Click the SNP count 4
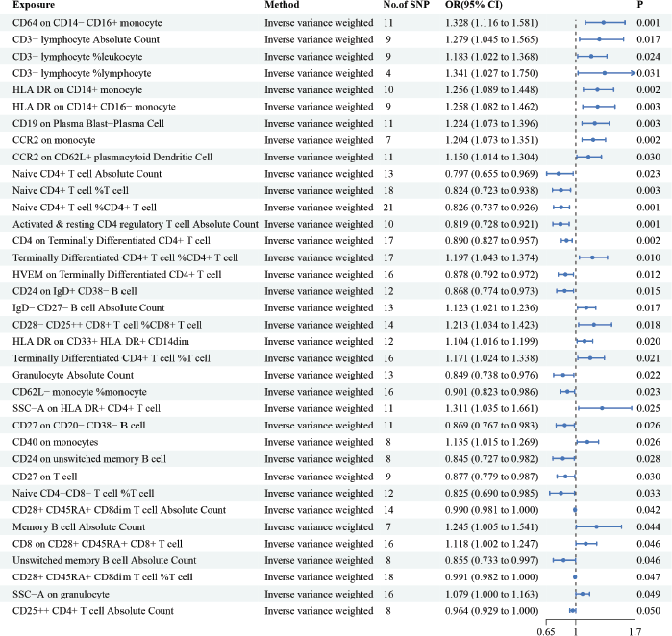Viewport: 672px width, 636px height. point(388,73)
